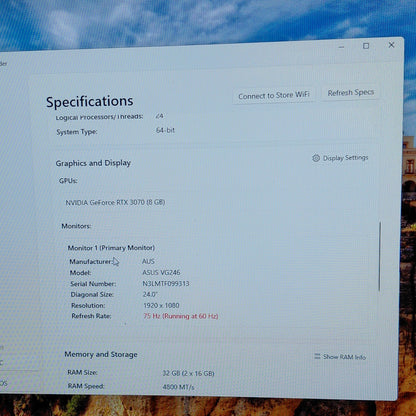Viewport: 416px width, 416px height.
Task: Click the model value ASUS VG246
Action: pyautogui.click(x=161, y=272)
